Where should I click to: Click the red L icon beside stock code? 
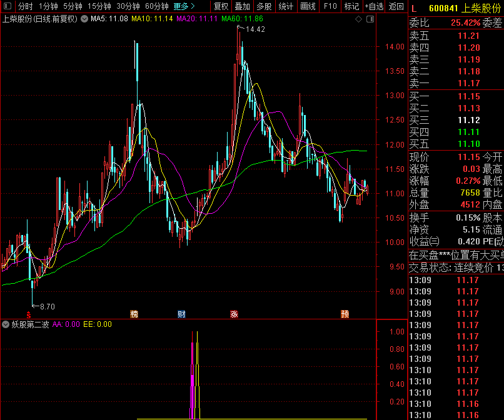414,7
